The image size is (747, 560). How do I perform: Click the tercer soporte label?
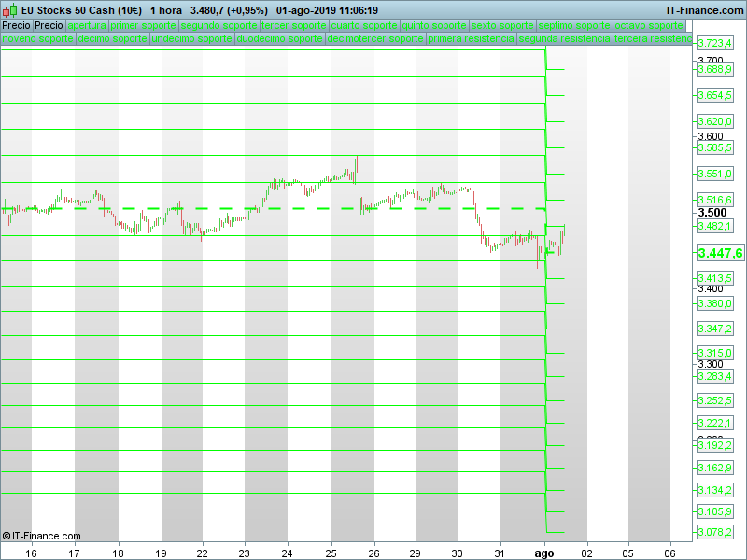point(294,26)
